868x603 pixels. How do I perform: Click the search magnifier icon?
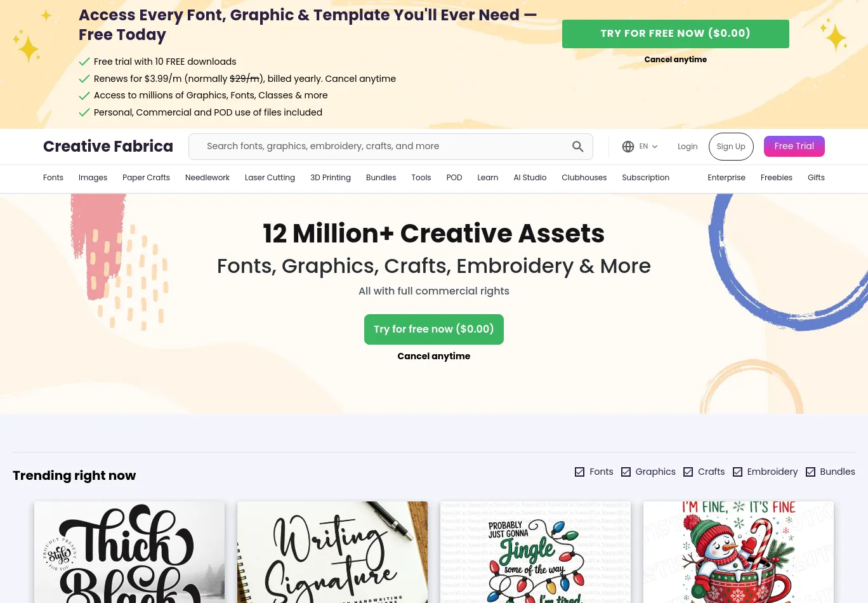pyautogui.click(x=577, y=147)
